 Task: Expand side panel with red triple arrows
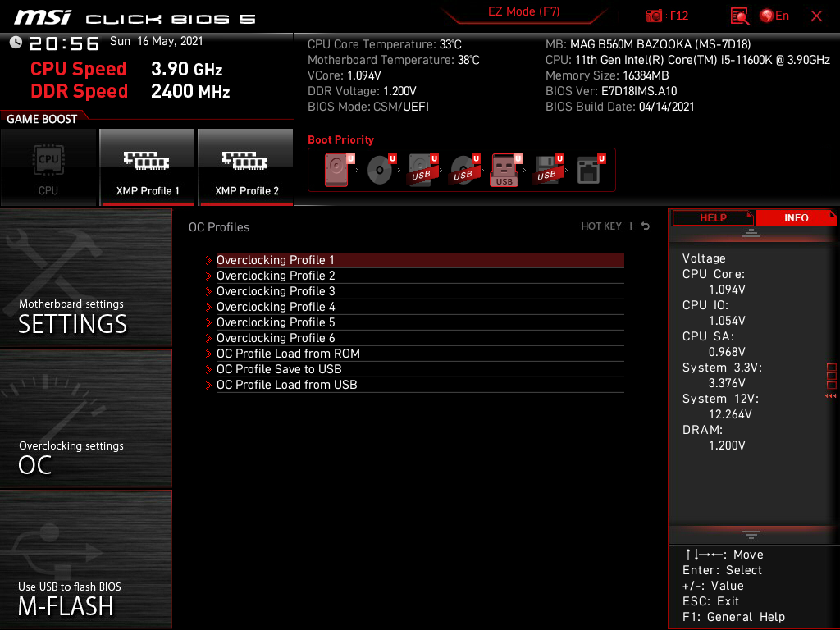click(x=831, y=396)
